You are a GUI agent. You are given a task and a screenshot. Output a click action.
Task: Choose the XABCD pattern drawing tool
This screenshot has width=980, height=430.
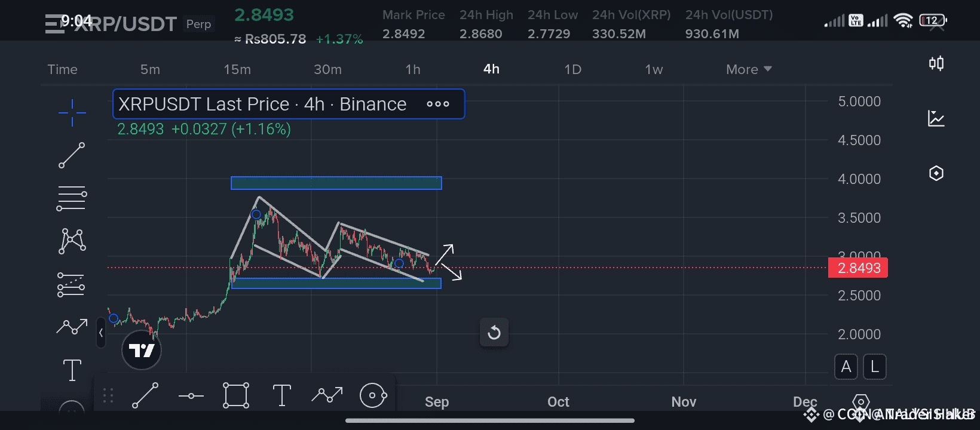[x=72, y=241]
